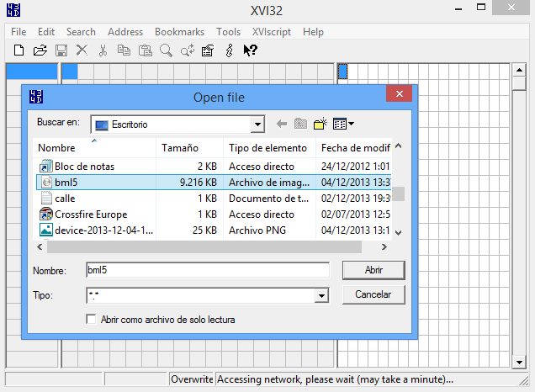
Task: Click the context help arrow icon
Action: click(250, 50)
